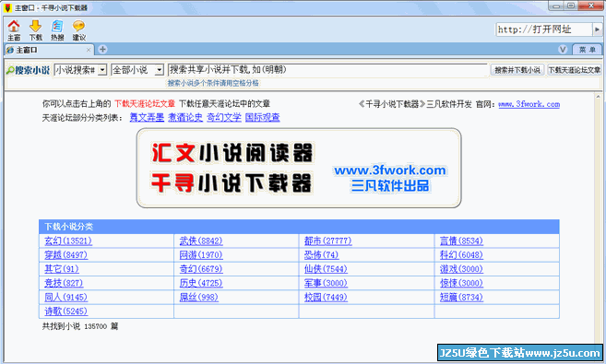Expand the 全部小说 category dropdown

(160, 70)
